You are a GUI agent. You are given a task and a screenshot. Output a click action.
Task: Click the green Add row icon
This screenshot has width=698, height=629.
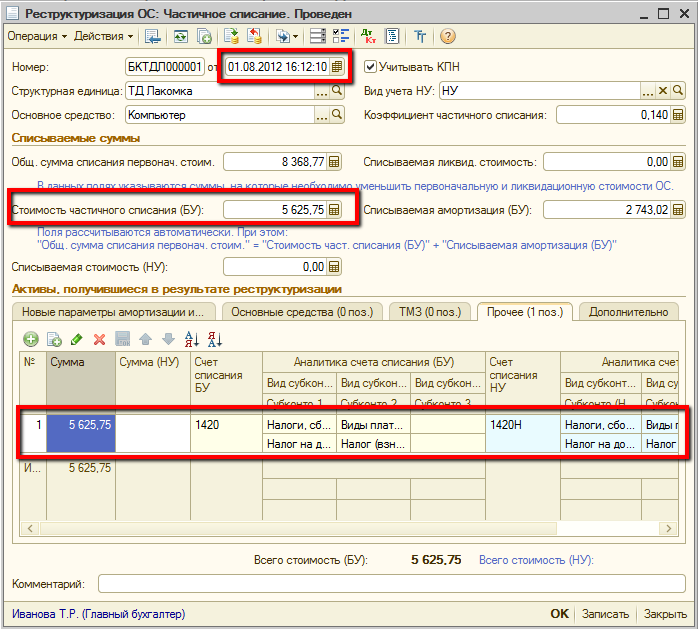coord(30,340)
